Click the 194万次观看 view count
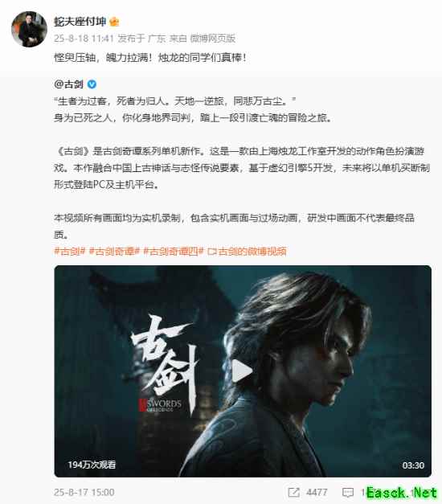The height and width of the screenshot is (504, 442). [92, 465]
